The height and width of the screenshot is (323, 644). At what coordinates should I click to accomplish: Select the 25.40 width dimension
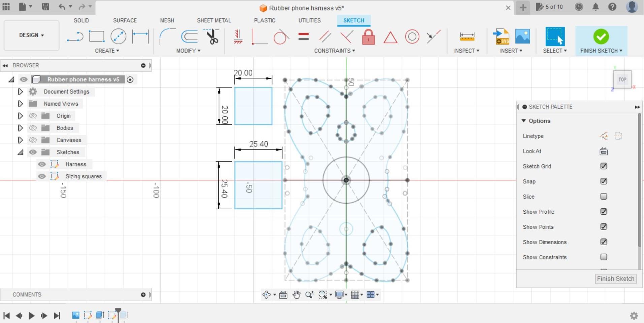[x=258, y=144]
